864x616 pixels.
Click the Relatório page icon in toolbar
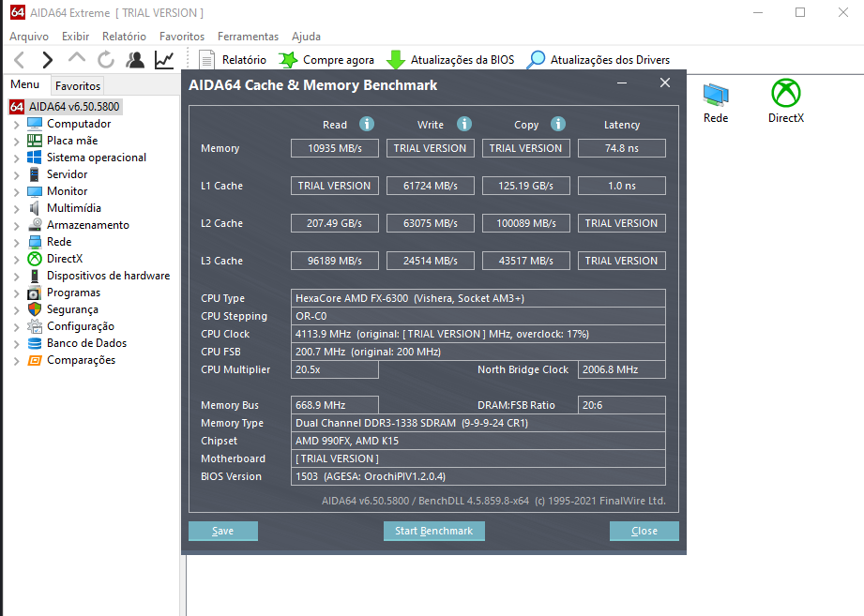coord(206,60)
